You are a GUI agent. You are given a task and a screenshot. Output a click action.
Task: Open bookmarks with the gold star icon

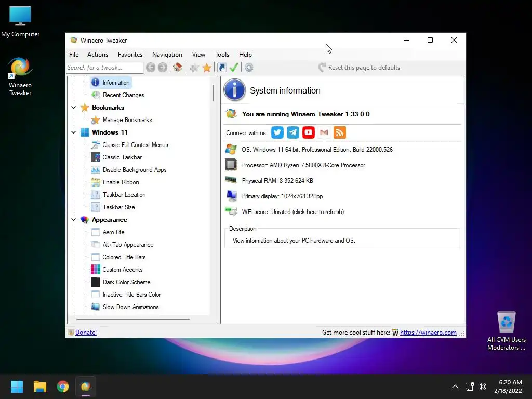pos(207,68)
